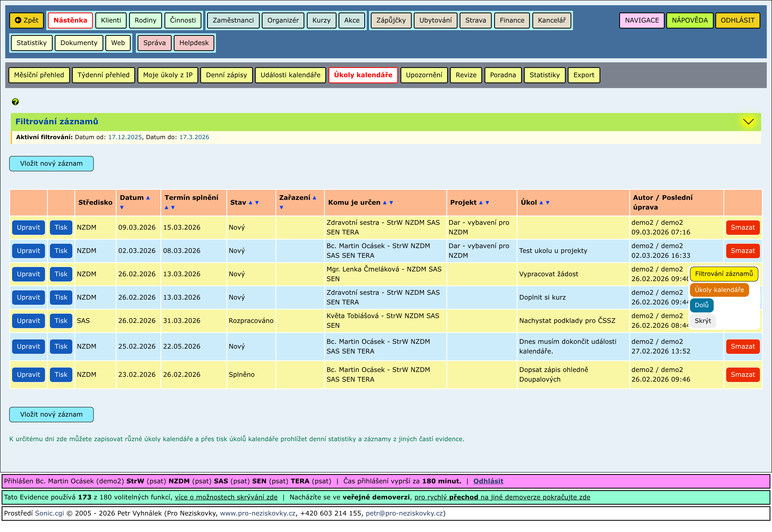Switch to the Denní zápisy tab
This screenshot has height=532, width=772.
[226, 75]
